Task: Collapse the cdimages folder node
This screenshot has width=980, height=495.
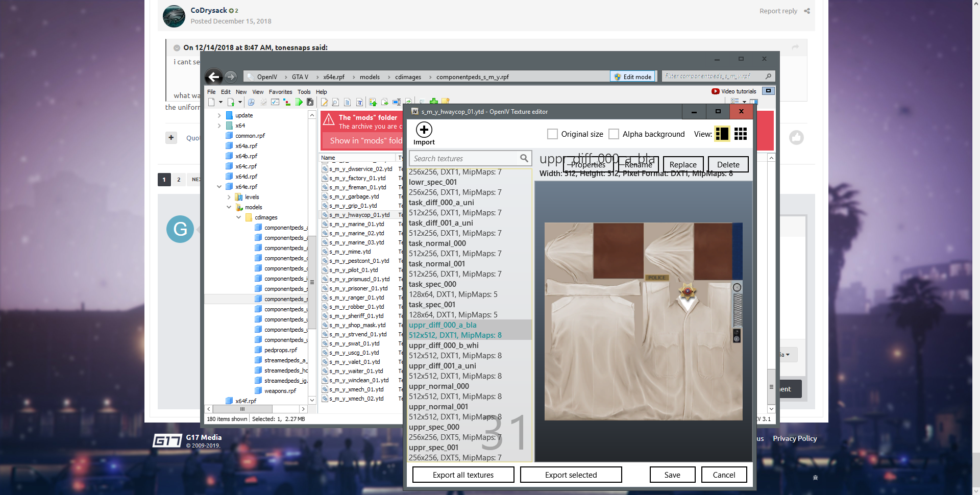Action: [x=238, y=217]
